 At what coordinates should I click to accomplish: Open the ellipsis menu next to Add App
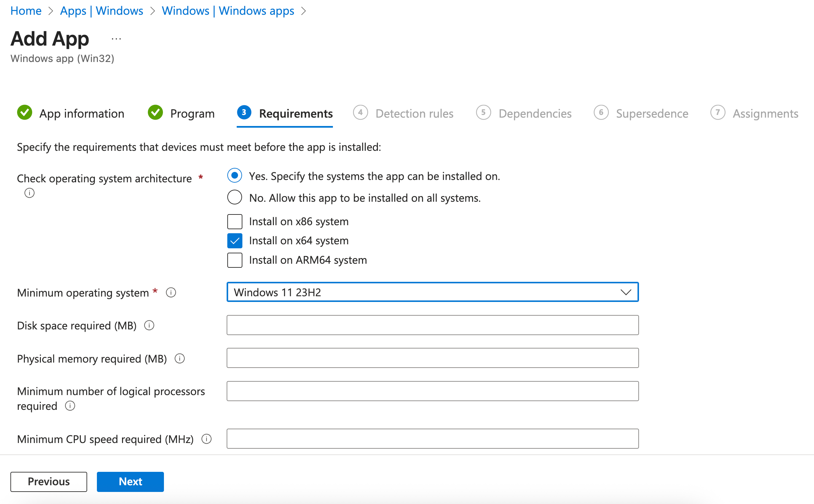click(x=116, y=39)
